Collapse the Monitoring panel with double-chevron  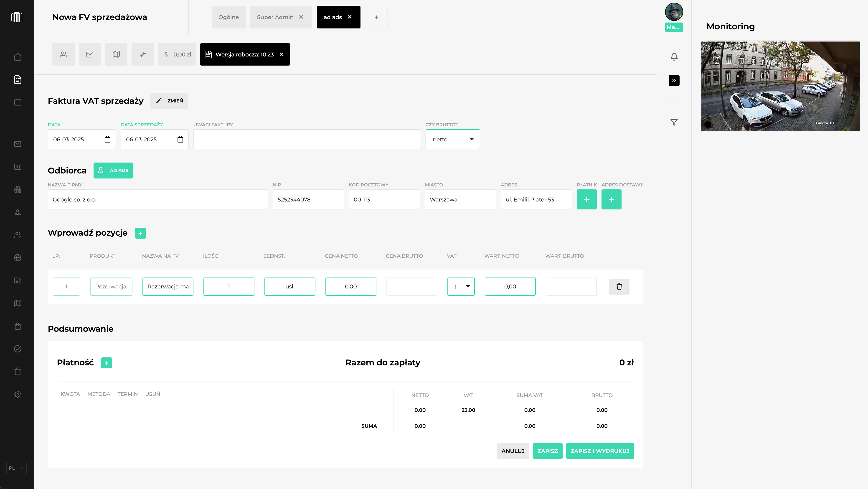[x=674, y=81]
